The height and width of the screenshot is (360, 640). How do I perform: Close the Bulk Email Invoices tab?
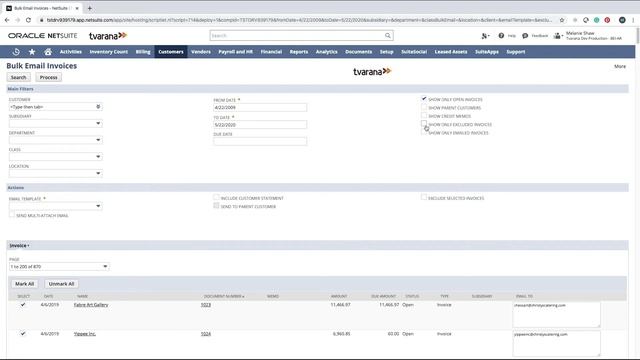click(x=77, y=8)
